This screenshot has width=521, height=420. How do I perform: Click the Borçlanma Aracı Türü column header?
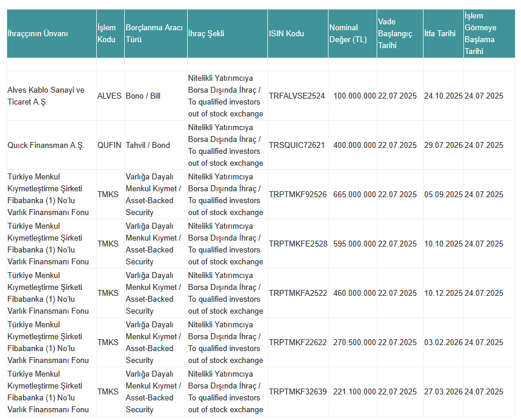click(x=156, y=33)
